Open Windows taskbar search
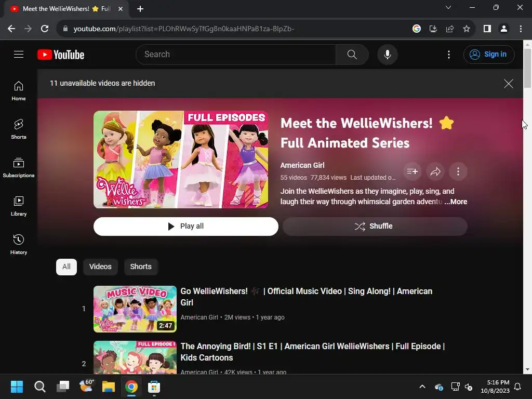 coord(39,387)
